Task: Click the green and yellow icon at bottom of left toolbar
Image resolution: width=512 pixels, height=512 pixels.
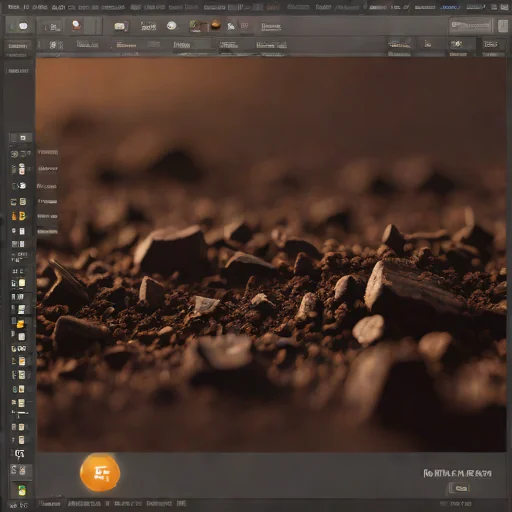Action: 22,490
